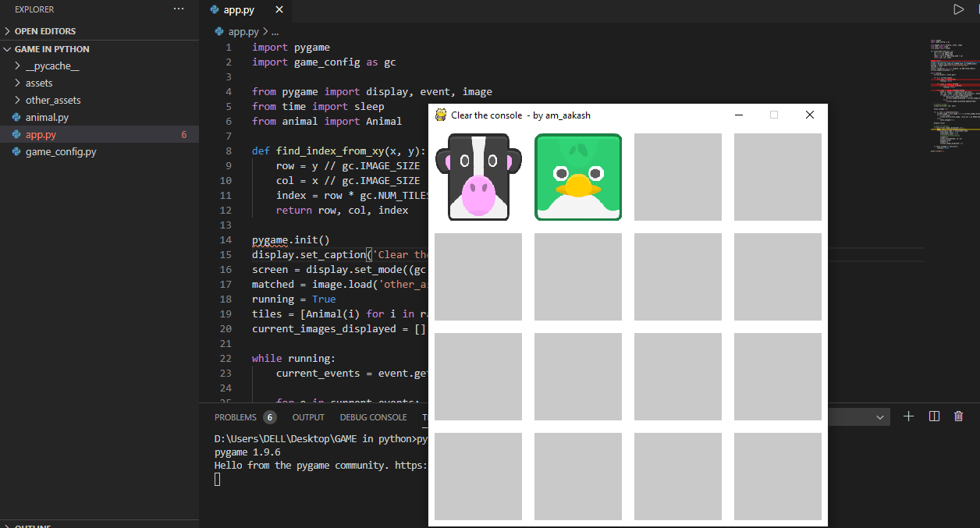Maximize the Clear the console game window
Viewport: 980px width, 528px height.
point(774,115)
